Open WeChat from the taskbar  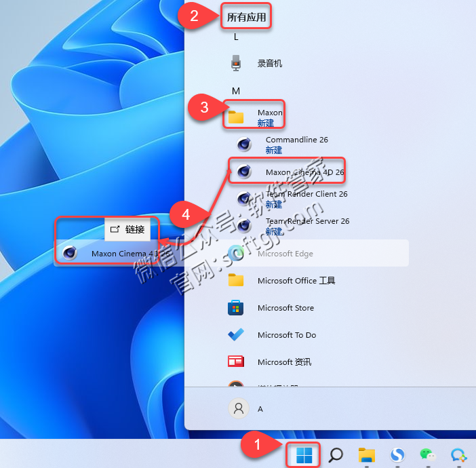(427, 454)
